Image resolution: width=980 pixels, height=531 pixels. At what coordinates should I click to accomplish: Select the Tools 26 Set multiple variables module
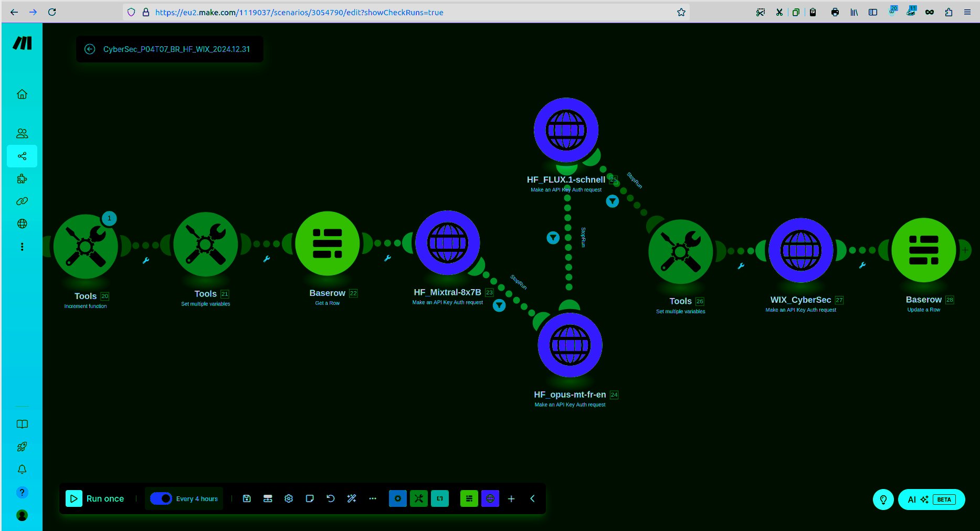tap(681, 252)
